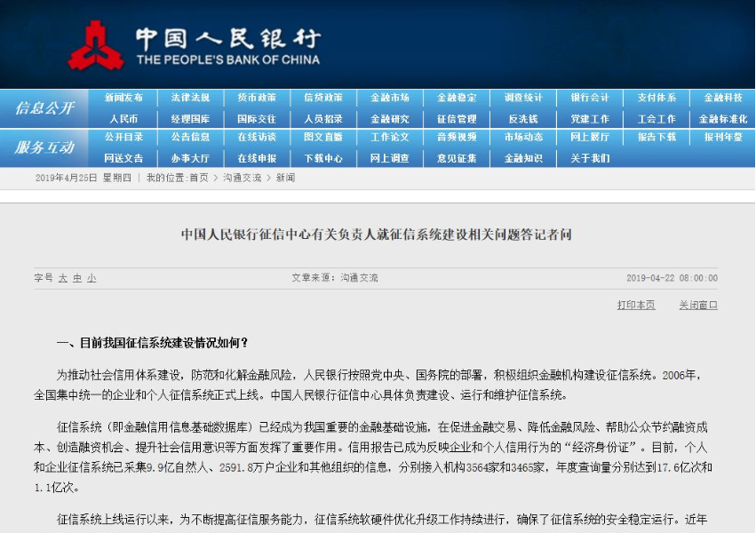Open 征信管理 section
Screen dimensions: 756x533
click(x=457, y=119)
